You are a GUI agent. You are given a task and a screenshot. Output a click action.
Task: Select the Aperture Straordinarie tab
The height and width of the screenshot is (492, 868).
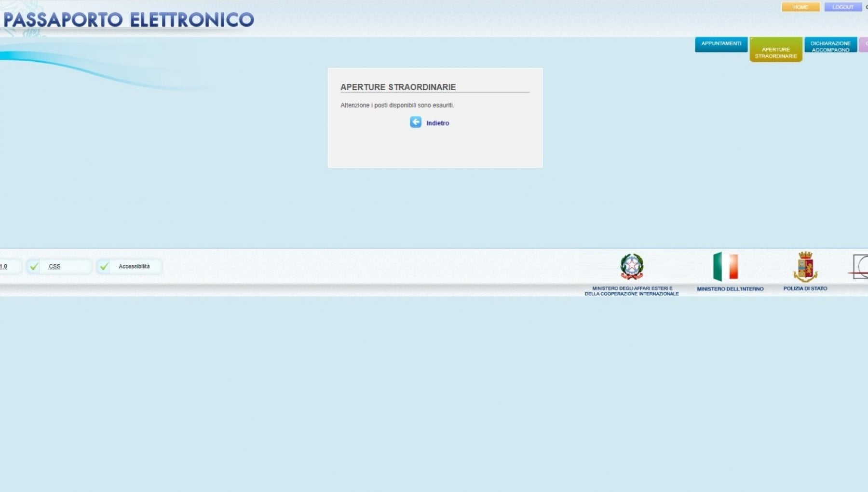[775, 50]
